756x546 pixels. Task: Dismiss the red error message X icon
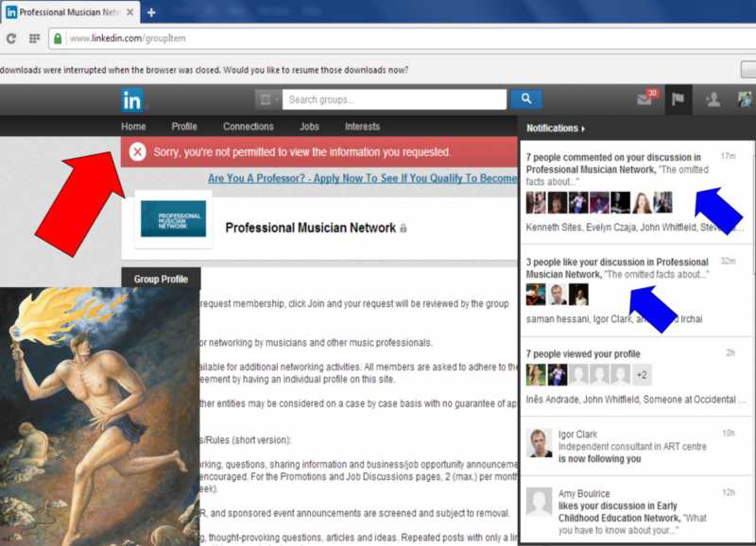click(137, 152)
